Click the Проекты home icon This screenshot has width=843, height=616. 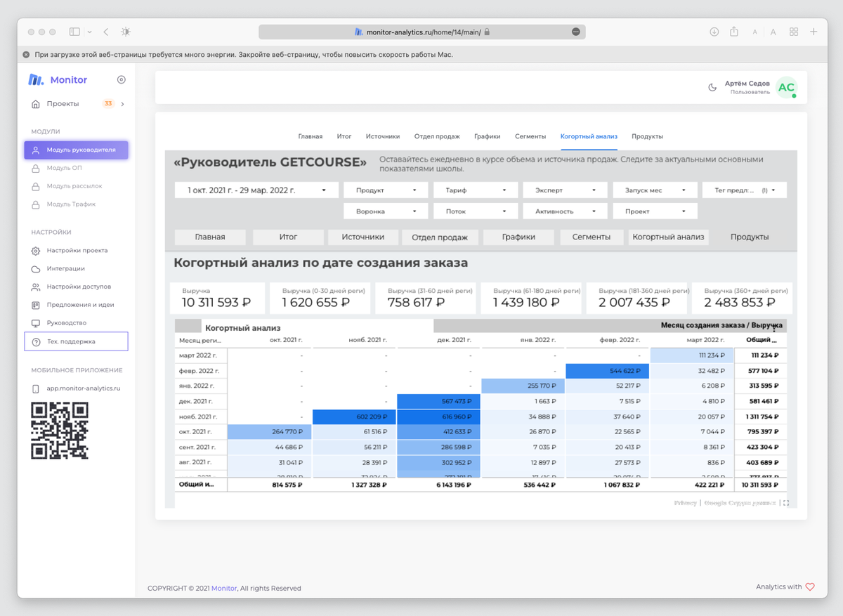point(36,104)
